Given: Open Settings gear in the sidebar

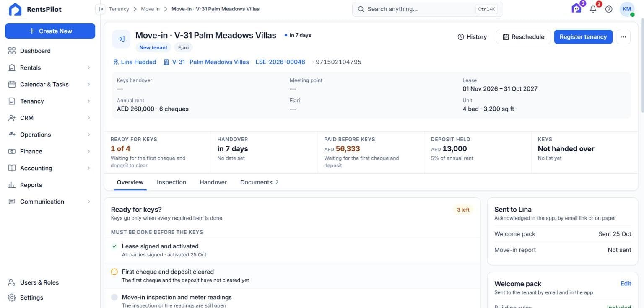Looking at the screenshot, I should point(12,298).
